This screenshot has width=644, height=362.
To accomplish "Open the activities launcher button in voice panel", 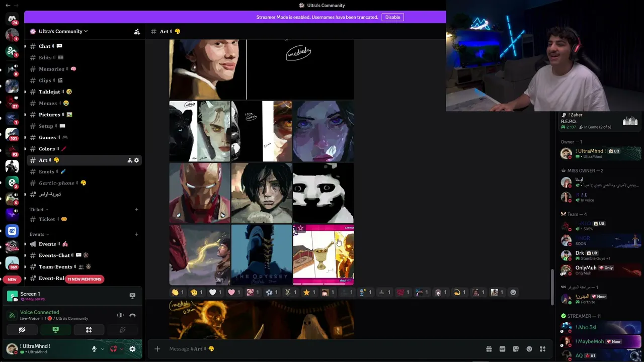I will [x=89, y=330].
